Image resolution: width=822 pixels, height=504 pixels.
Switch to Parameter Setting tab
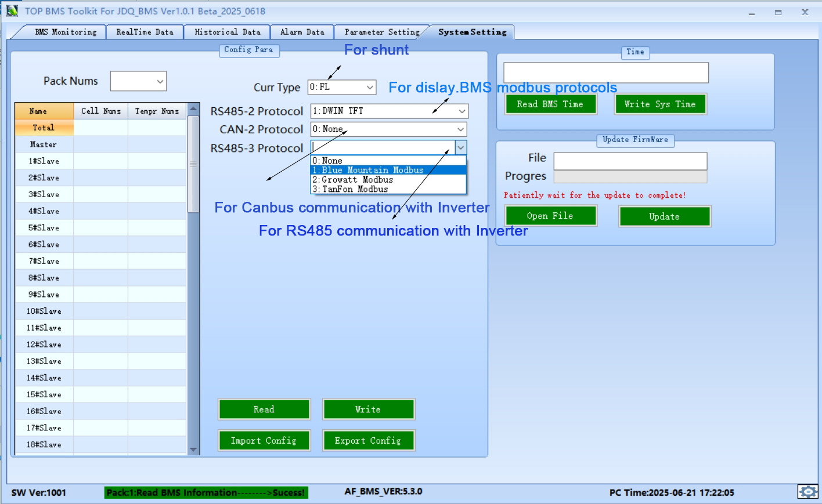[382, 32]
